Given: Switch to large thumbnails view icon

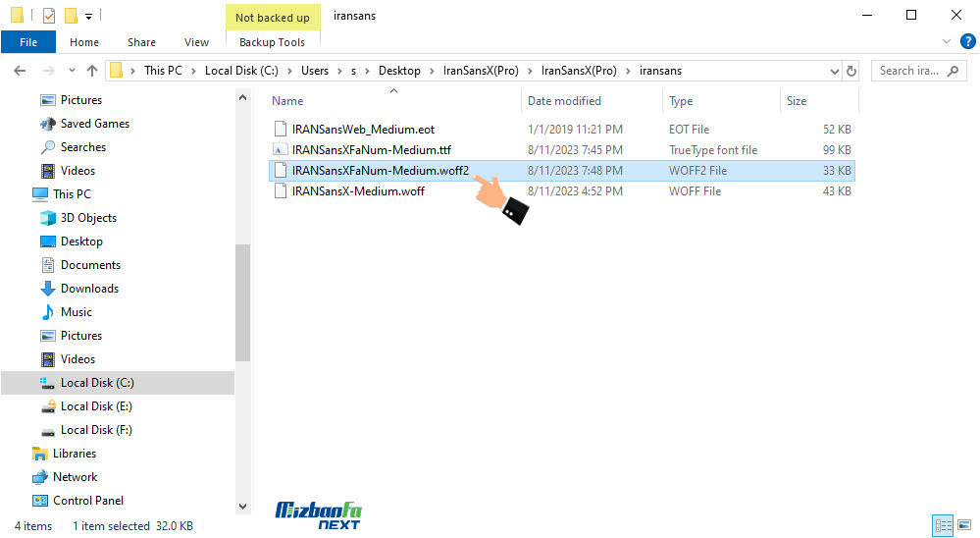Looking at the screenshot, I should 964,525.
